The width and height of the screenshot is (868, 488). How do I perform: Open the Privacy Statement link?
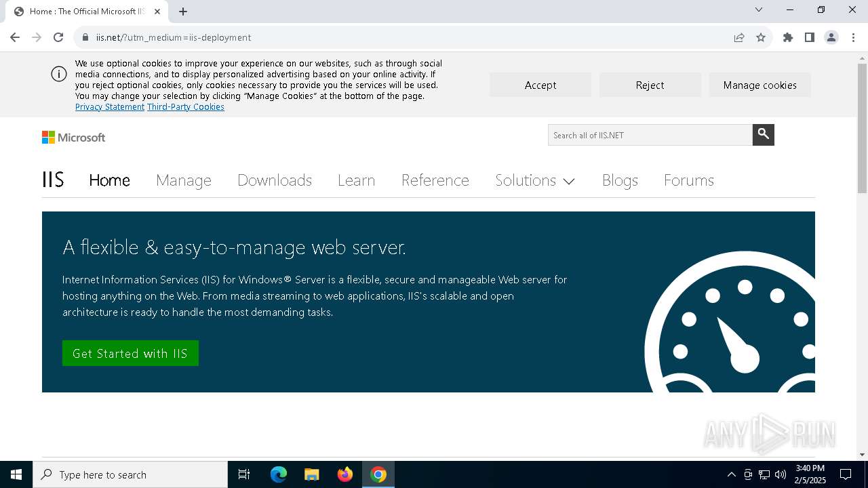[x=110, y=107]
